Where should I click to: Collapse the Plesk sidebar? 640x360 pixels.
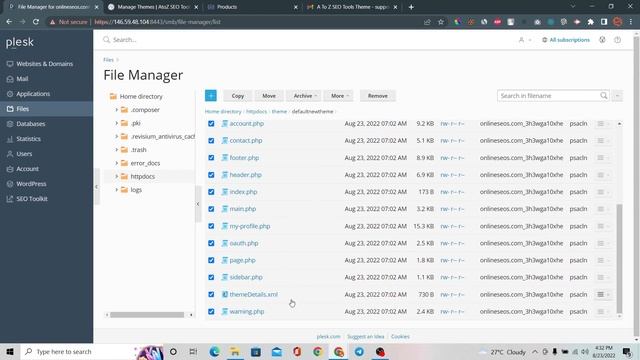(97, 187)
